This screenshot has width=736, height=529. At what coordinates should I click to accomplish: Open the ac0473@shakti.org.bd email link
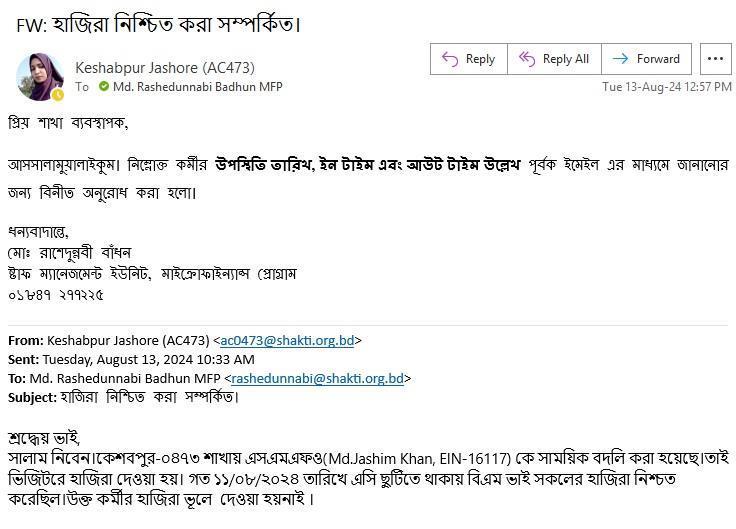click(287, 340)
